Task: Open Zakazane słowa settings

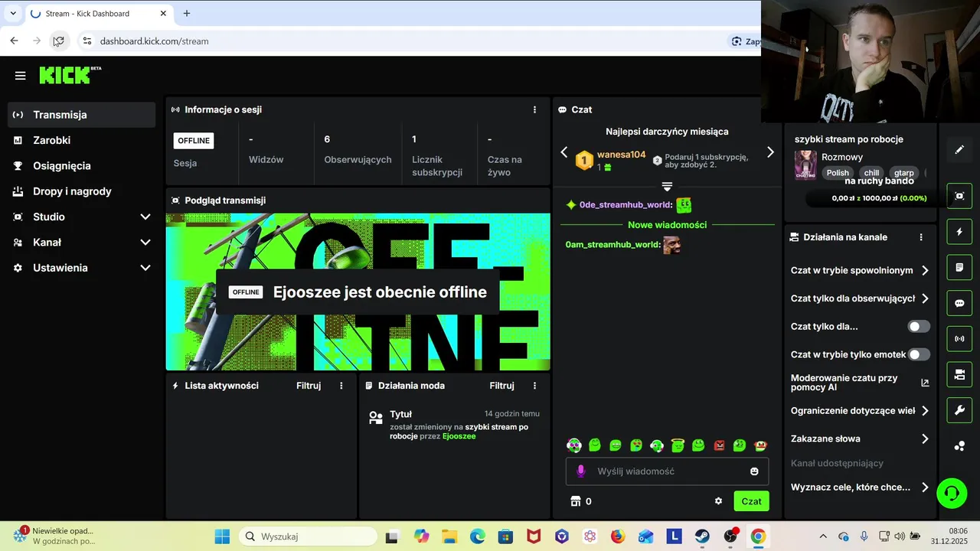Action: [x=859, y=439]
